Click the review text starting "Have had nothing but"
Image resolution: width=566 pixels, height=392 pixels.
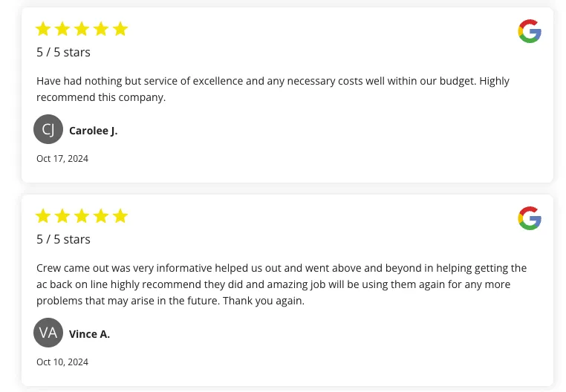[x=273, y=88]
